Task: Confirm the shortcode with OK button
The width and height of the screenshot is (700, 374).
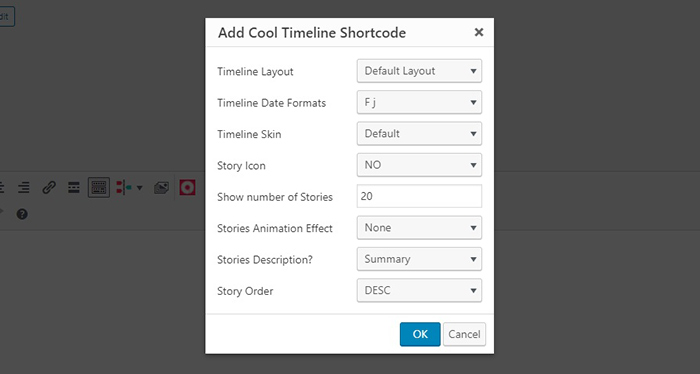Action: point(420,334)
